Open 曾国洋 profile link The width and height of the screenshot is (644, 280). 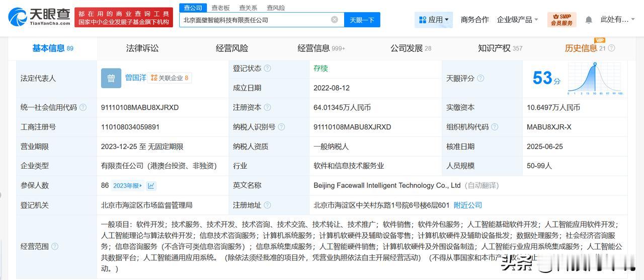135,78
